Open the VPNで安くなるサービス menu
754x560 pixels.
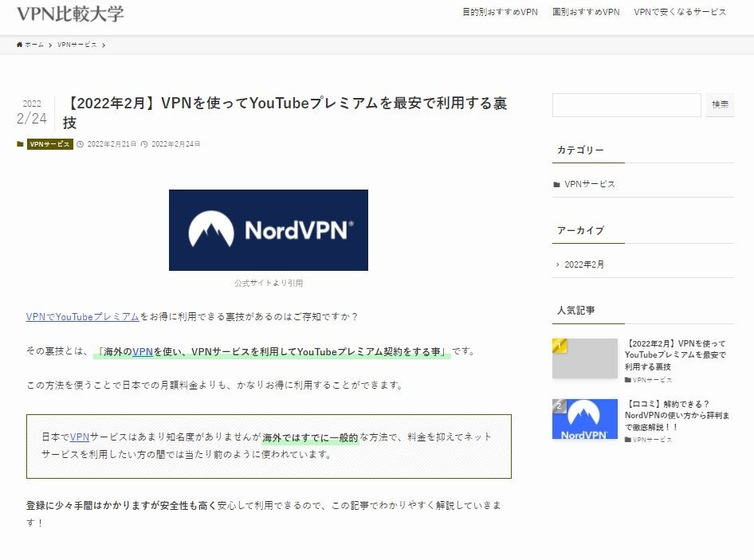[680, 12]
